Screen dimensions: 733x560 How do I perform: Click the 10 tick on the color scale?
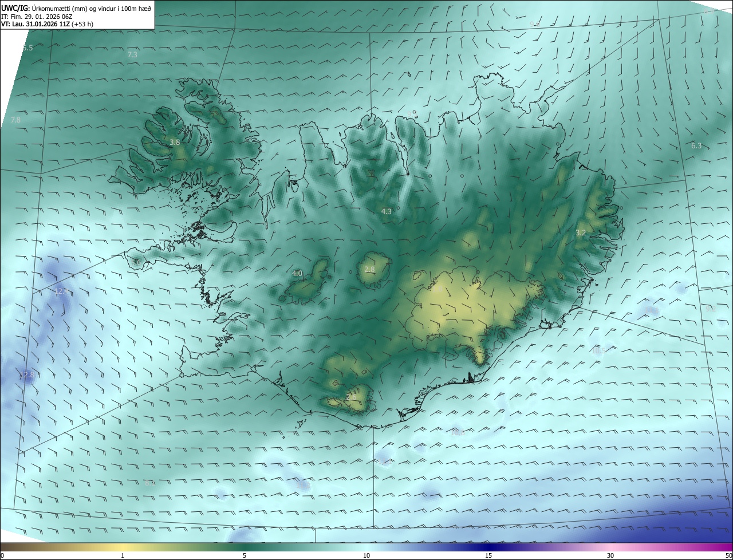(366, 555)
